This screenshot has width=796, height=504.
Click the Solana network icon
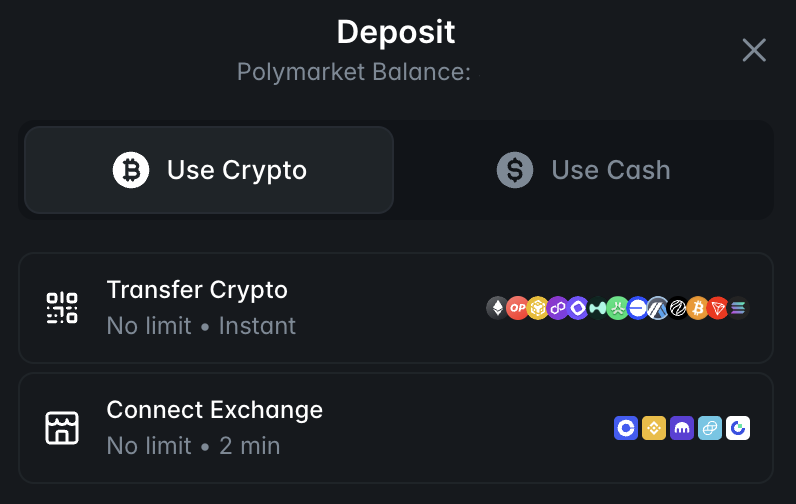tap(738, 308)
